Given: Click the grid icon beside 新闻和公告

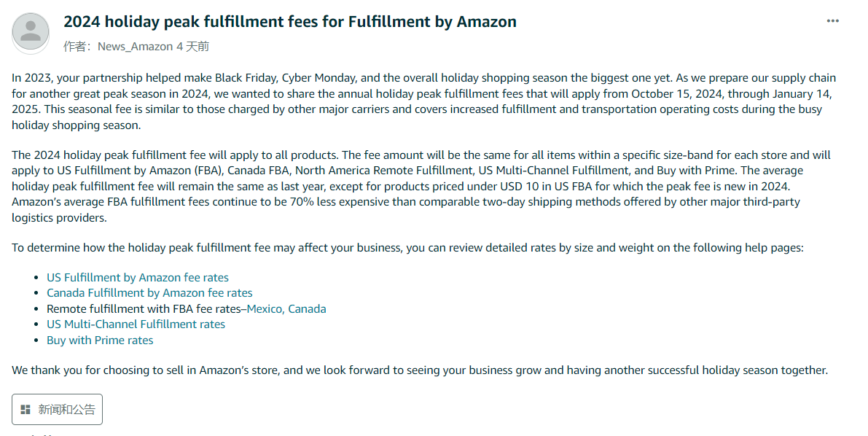Looking at the screenshot, I should [26, 410].
